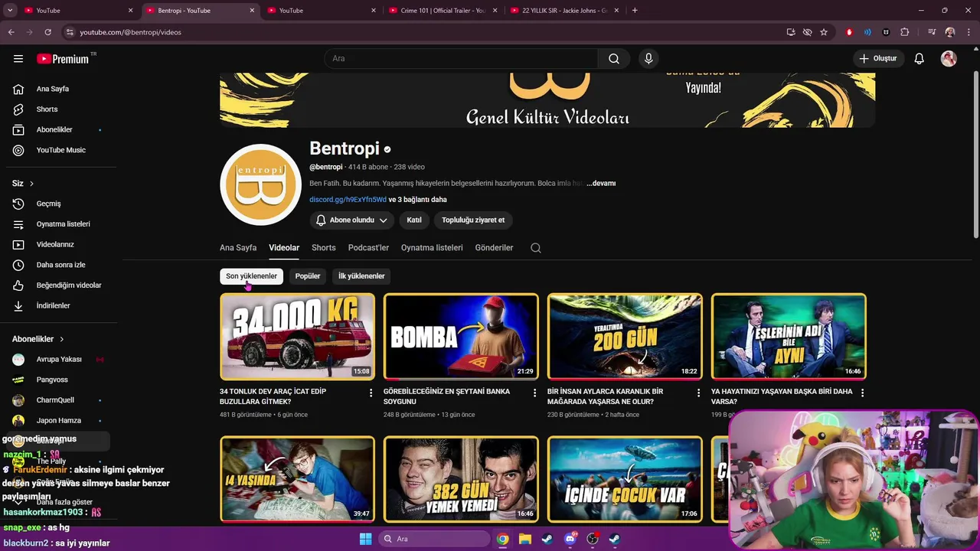
Task: Open the Abone olundu dropdown
Action: (351, 220)
